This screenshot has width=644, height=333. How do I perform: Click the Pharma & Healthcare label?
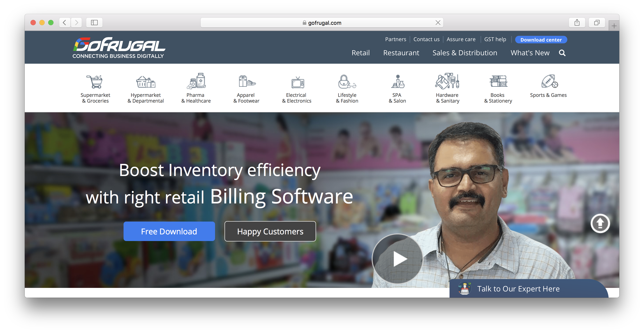click(196, 98)
